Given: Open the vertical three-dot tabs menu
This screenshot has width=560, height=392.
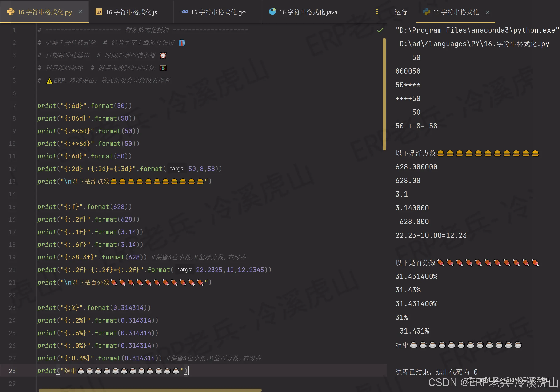Looking at the screenshot, I should 377,12.
